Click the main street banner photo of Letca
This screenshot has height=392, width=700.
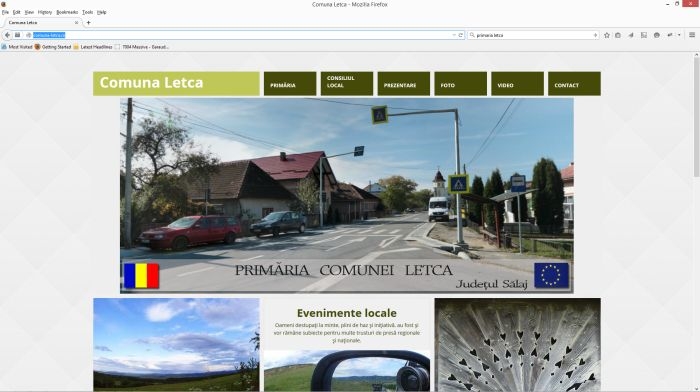click(347, 196)
